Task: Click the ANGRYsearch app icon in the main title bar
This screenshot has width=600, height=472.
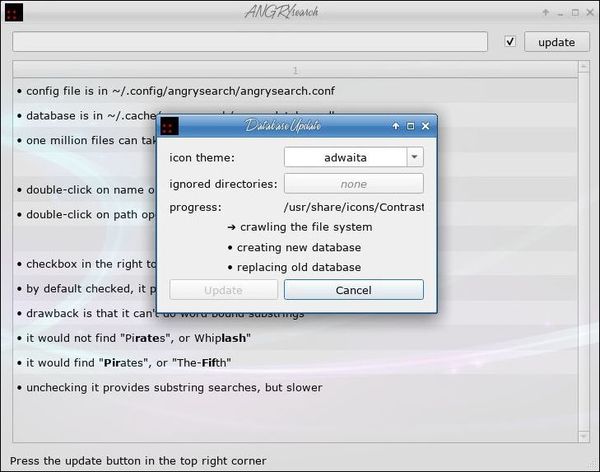Action: [x=14, y=13]
